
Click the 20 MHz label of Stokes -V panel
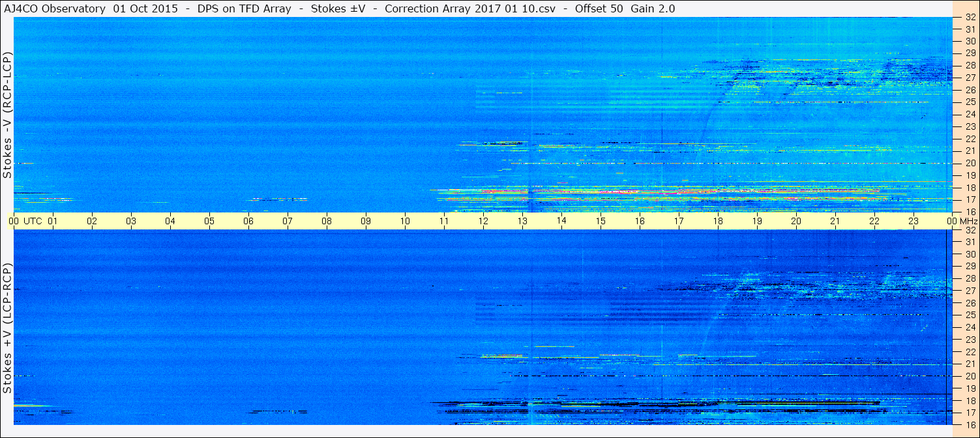(970, 164)
